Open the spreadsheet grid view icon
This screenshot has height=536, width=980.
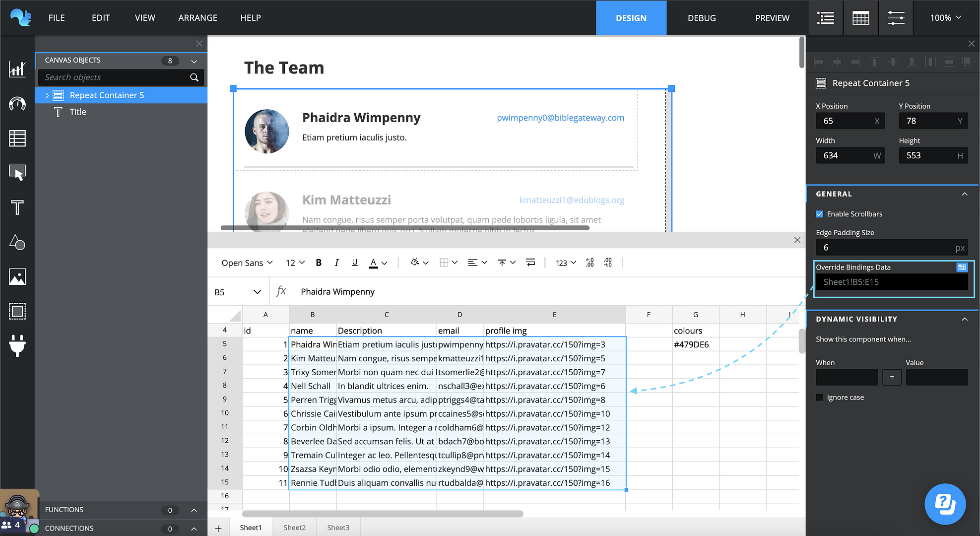click(x=860, y=18)
